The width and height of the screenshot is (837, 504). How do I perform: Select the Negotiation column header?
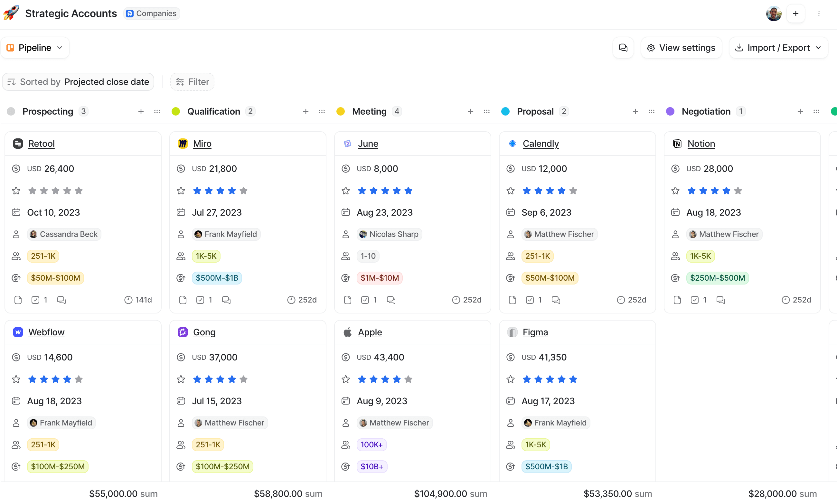(x=706, y=111)
